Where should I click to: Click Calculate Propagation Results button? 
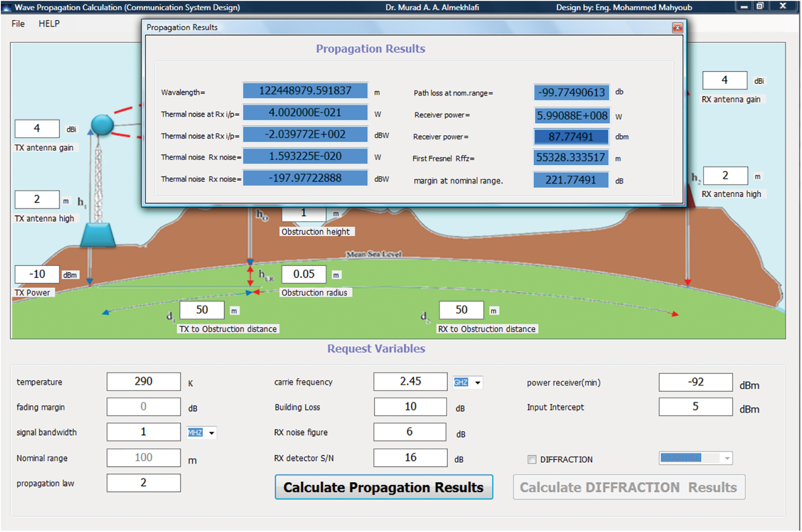click(384, 487)
